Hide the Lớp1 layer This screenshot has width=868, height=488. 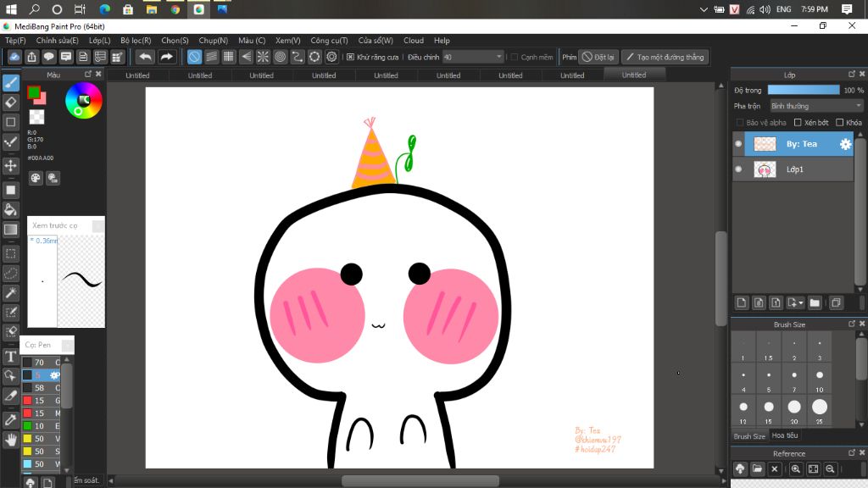pos(738,169)
